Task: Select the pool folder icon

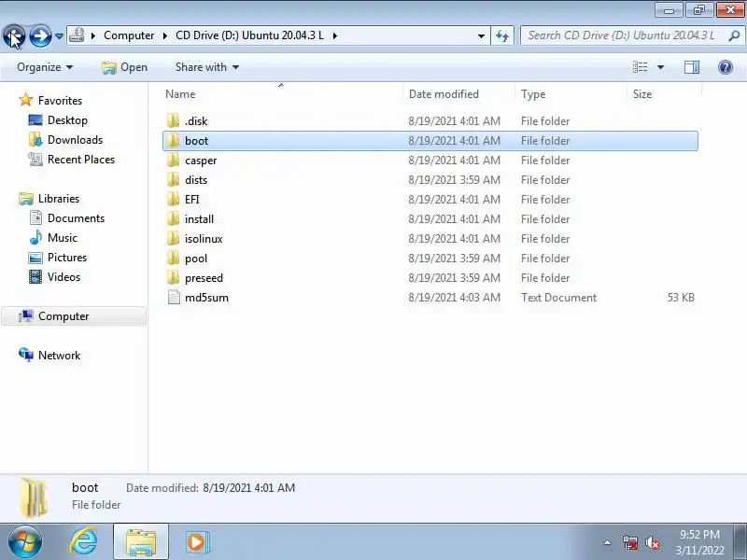Action: pos(174,258)
